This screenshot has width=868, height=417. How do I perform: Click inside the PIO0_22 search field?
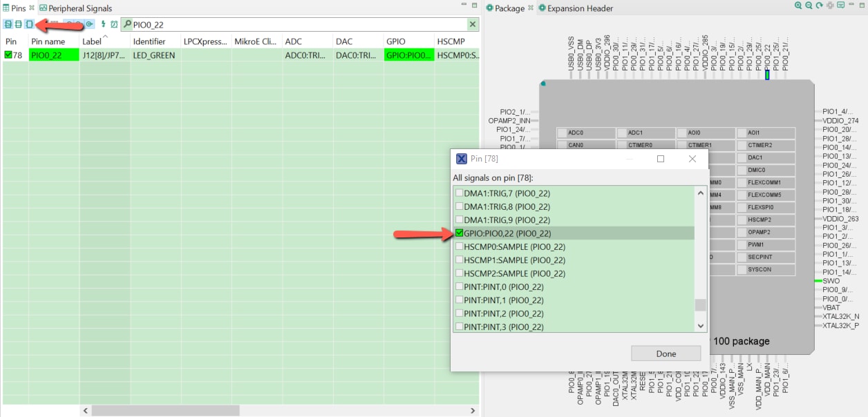point(297,25)
